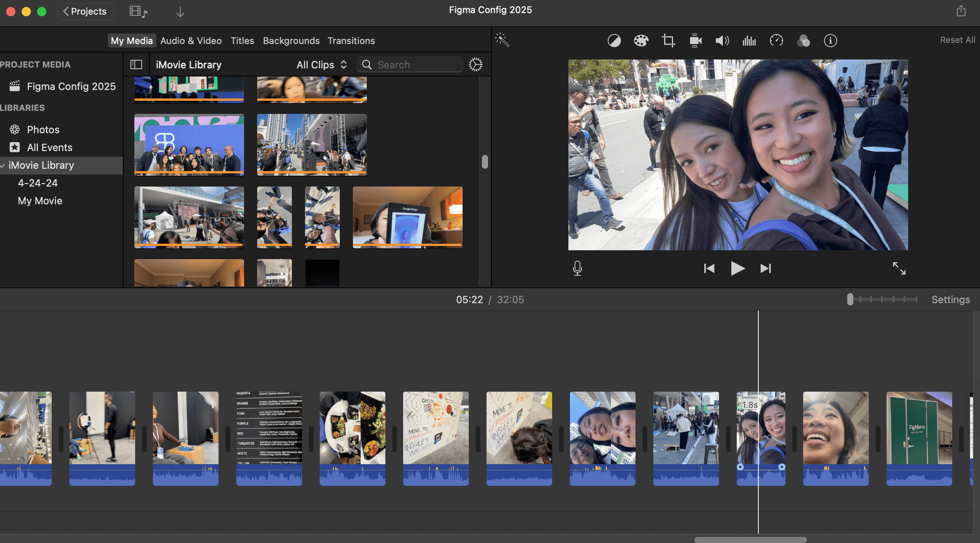Screen dimensions: 980x543
Task: Toggle fullscreen playback in the viewer
Action: [x=899, y=268]
